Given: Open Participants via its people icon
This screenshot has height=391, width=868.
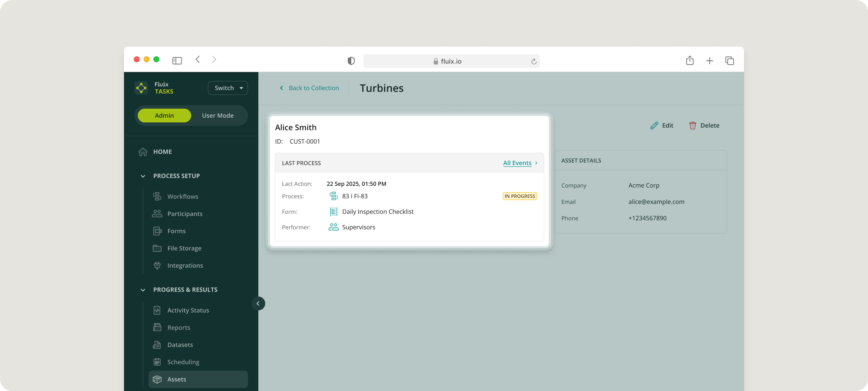Looking at the screenshot, I should click(x=157, y=213).
